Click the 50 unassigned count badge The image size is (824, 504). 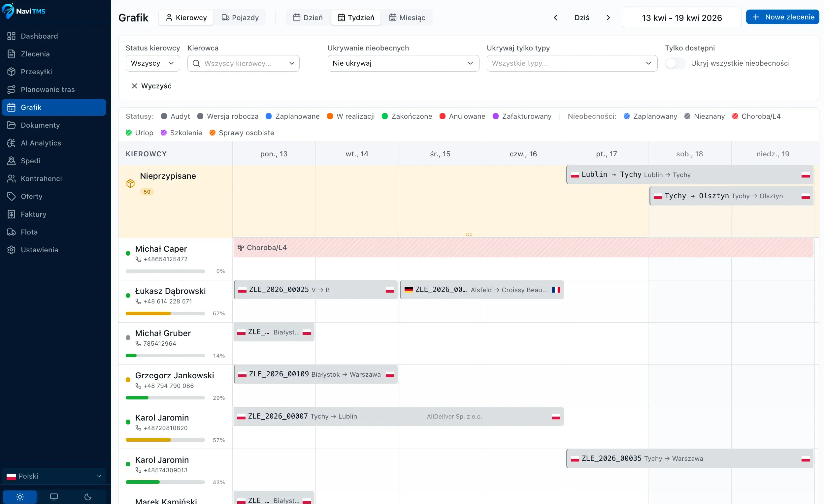(147, 192)
